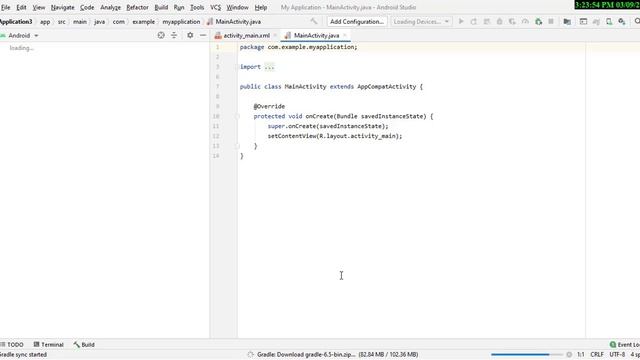Click the Gradle download progress bar
640x360 pixels.
(x=527, y=355)
